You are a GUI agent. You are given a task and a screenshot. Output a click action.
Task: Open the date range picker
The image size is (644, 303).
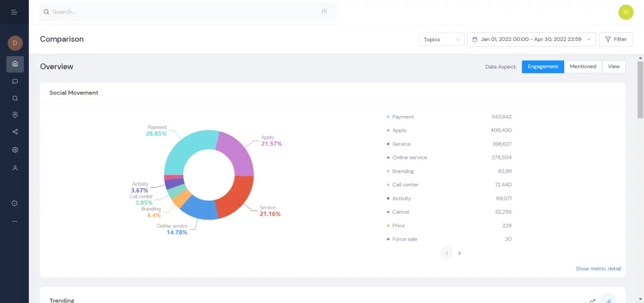pyautogui.click(x=531, y=39)
